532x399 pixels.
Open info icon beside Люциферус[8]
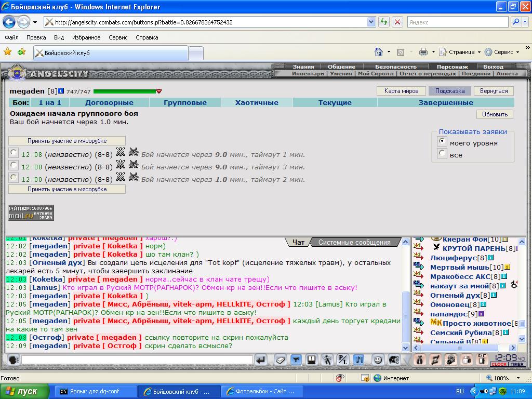click(490, 258)
